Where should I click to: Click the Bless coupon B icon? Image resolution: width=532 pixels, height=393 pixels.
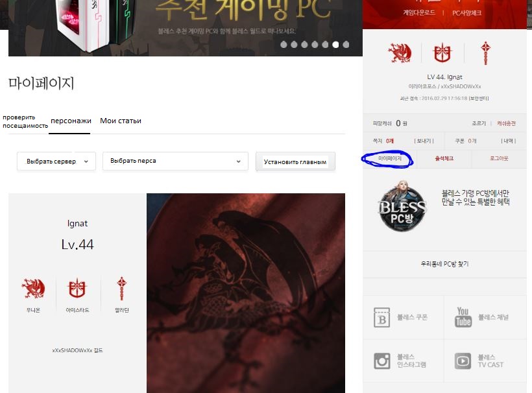click(381, 317)
